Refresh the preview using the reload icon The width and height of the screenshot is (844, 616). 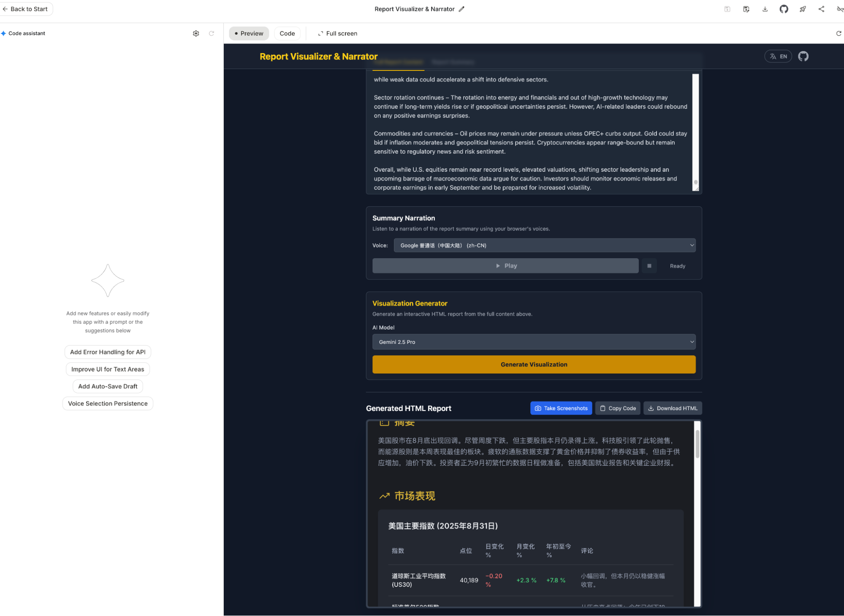pos(839,33)
